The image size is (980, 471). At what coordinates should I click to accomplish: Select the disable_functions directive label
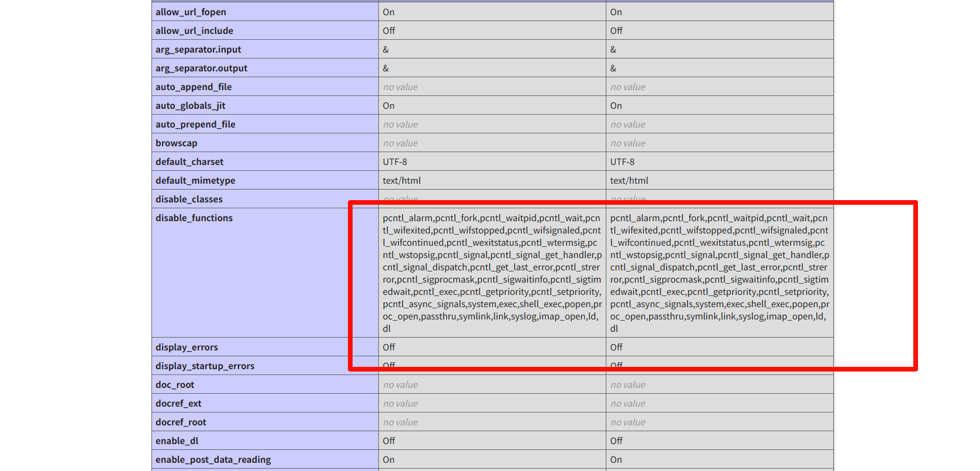[x=194, y=218]
